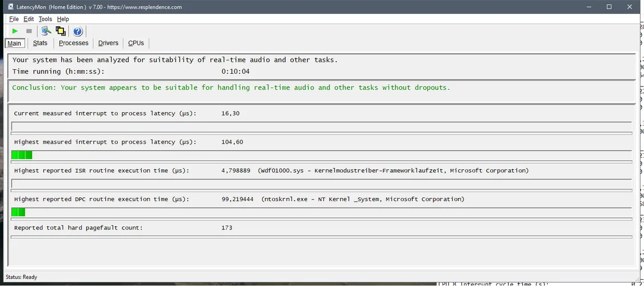Click the green conclusion text line
644x286 pixels.
pyautogui.click(x=231, y=88)
